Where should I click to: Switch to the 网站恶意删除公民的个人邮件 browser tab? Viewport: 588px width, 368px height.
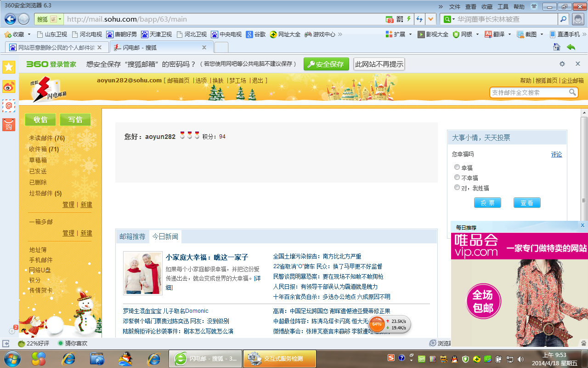pos(57,47)
